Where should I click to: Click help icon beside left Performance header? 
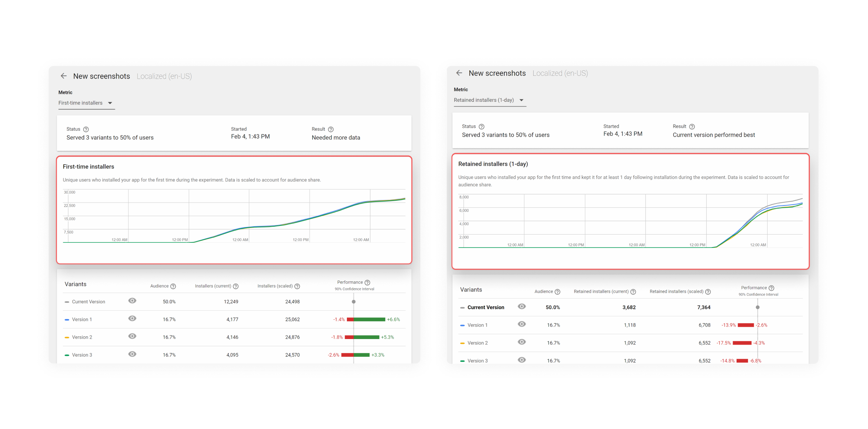pyautogui.click(x=367, y=282)
